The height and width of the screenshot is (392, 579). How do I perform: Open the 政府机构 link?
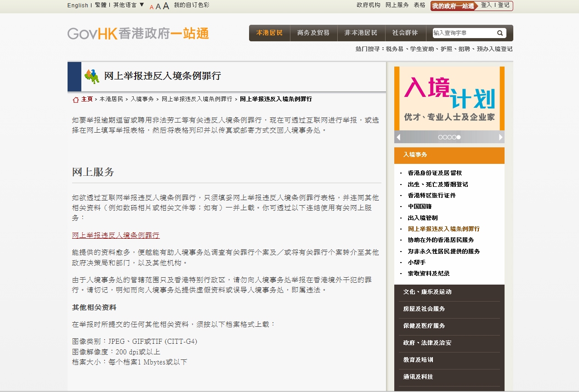[x=369, y=5]
